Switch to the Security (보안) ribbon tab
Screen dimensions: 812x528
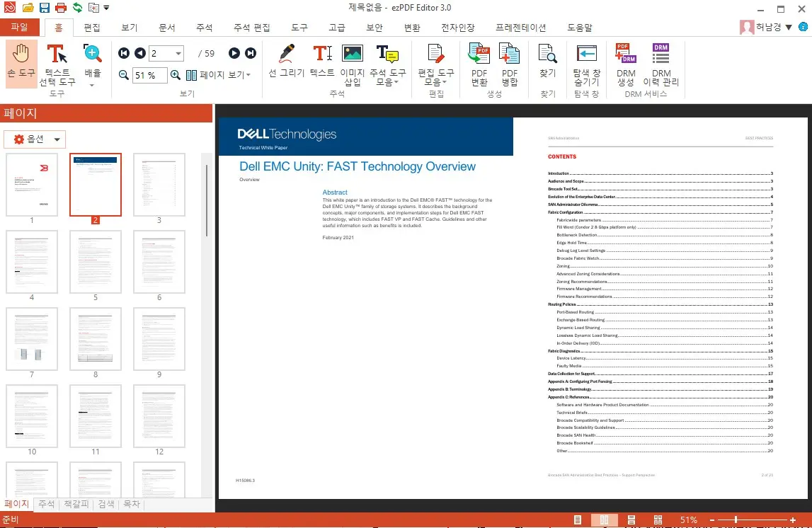(x=374, y=28)
